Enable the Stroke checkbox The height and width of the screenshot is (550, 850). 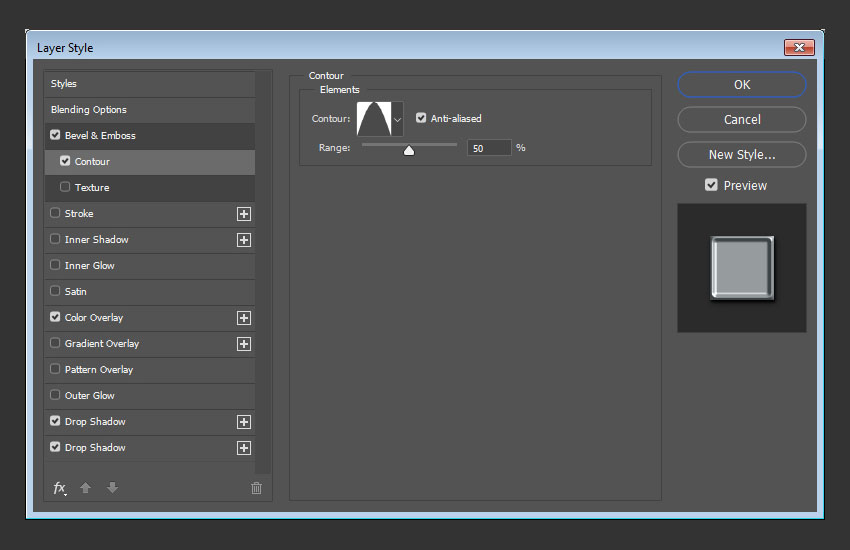point(55,212)
